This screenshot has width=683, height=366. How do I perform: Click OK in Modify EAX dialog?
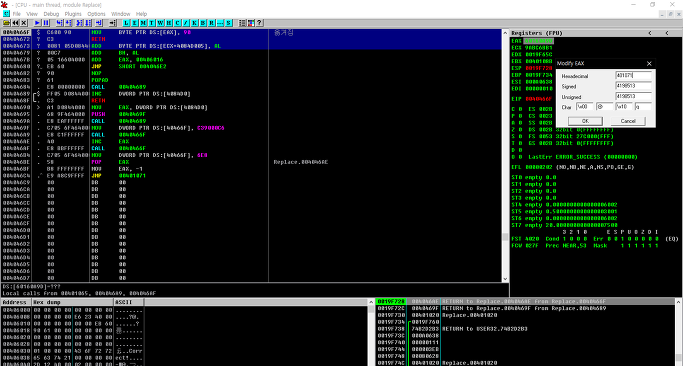(585, 121)
